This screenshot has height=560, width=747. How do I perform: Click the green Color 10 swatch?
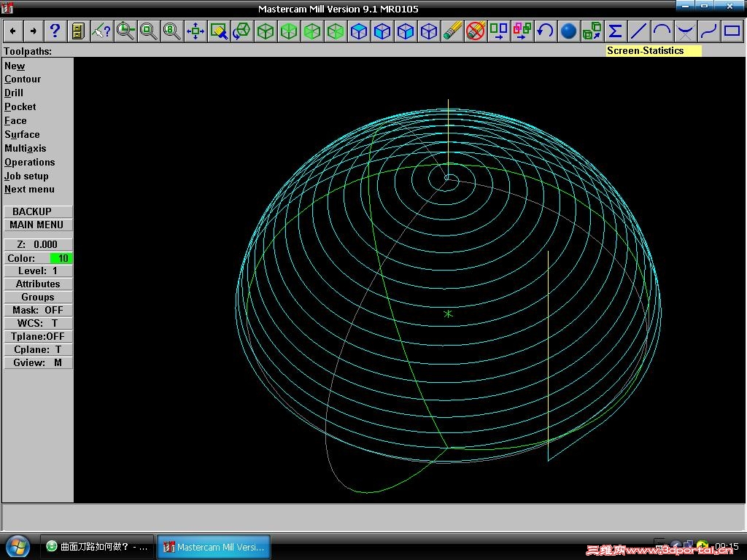tap(62, 258)
